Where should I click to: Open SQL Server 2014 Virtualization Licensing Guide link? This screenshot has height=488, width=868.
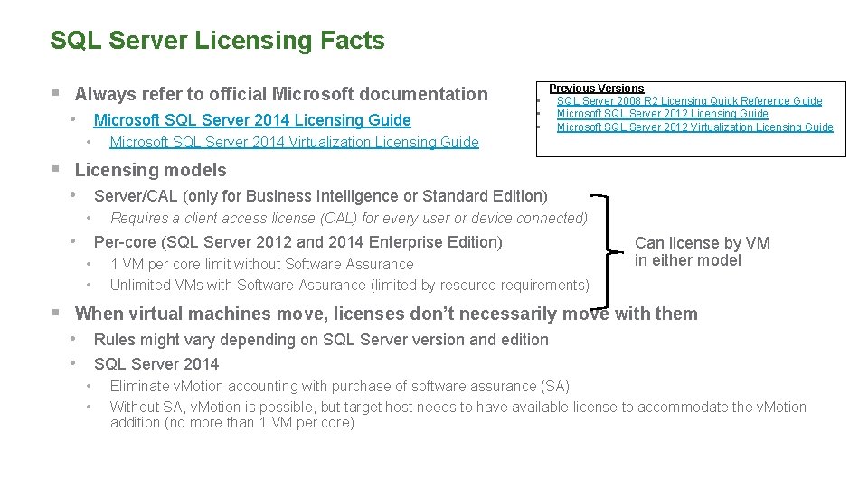[294, 142]
